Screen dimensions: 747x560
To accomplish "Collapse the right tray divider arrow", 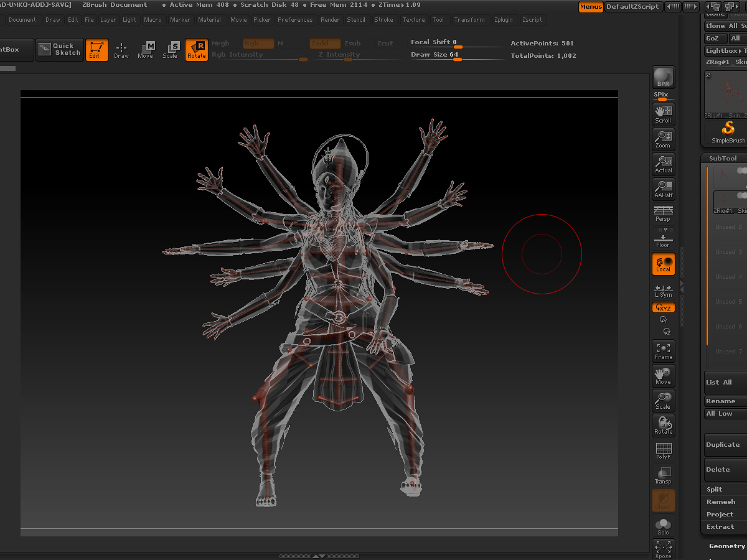I will 682,286.
